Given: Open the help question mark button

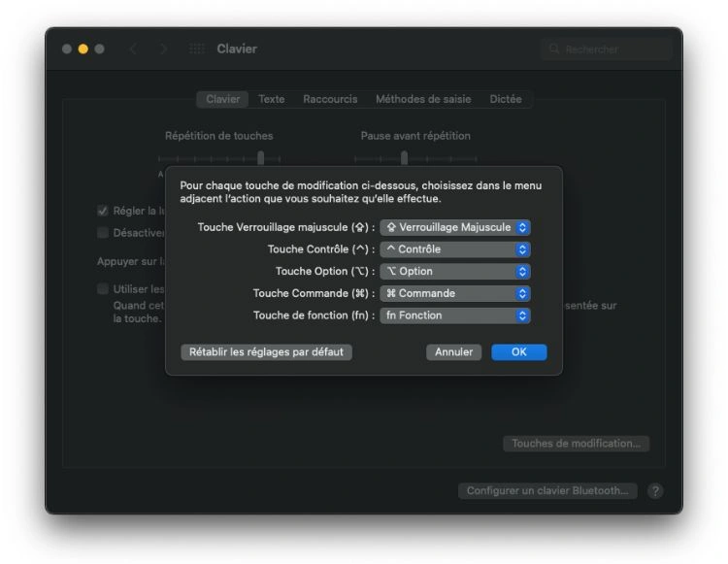Looking at the screenshot, I should coord(655,490).
